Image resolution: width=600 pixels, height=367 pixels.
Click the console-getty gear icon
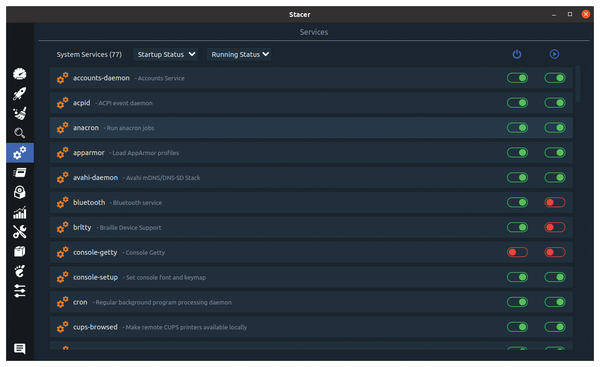click(x=62, y=252)
